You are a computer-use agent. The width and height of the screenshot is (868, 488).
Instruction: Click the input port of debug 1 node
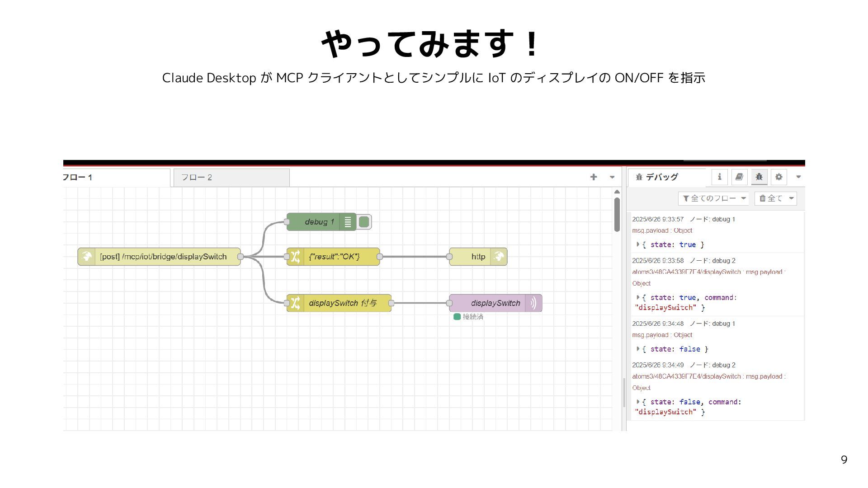point(287,222)
